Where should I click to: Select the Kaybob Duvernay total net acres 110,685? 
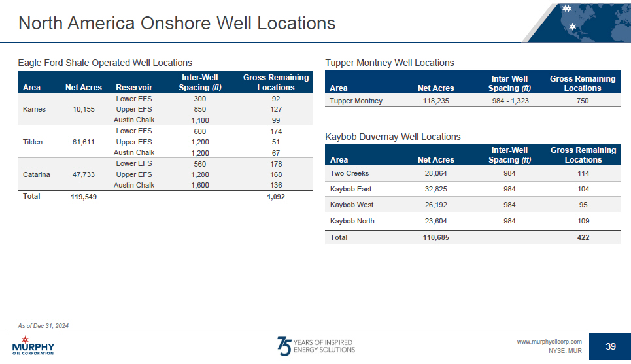click(x=435, y=237)
